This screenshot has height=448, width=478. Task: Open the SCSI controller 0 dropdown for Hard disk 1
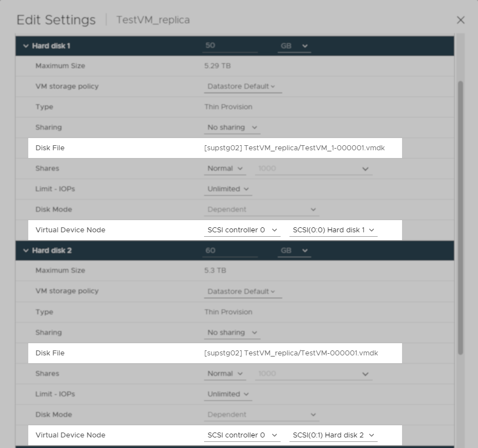pyautogui.click(x=242, y=230)
